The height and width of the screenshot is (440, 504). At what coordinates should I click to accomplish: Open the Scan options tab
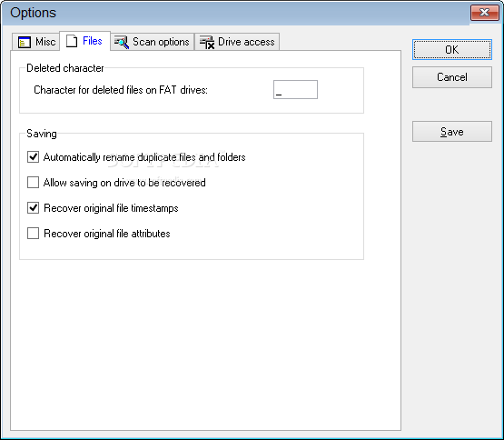153,42
